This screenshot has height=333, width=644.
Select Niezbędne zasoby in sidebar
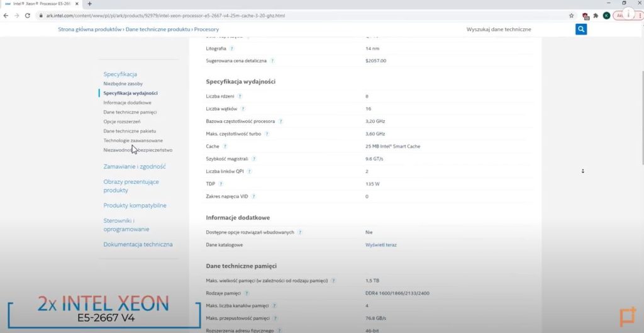pos(123,84)
